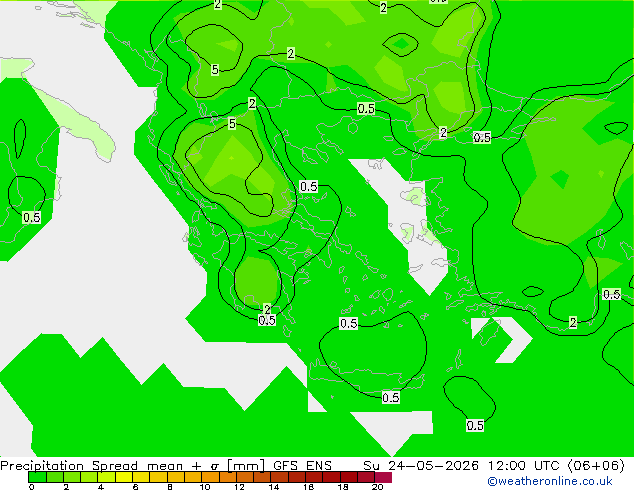Select the lime legend swatch at 4
This screenshot has height=490, width=634.
click(106, 477)
